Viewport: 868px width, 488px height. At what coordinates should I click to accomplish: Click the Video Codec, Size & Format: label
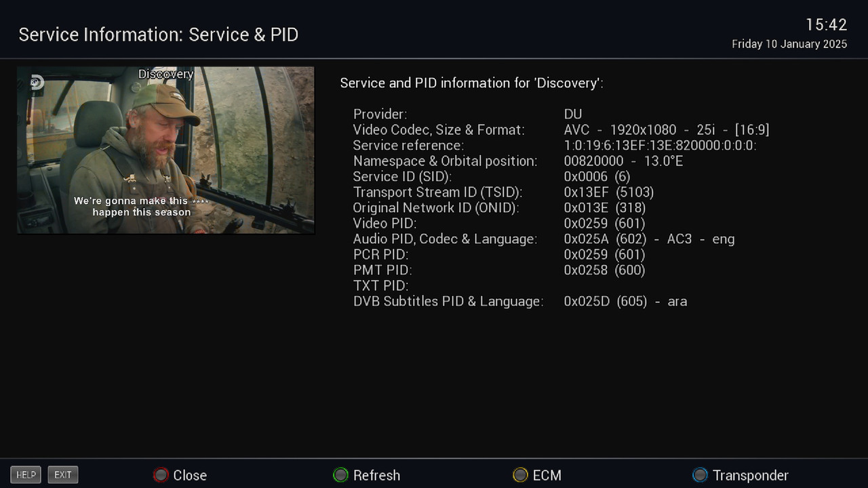point(439,129)
